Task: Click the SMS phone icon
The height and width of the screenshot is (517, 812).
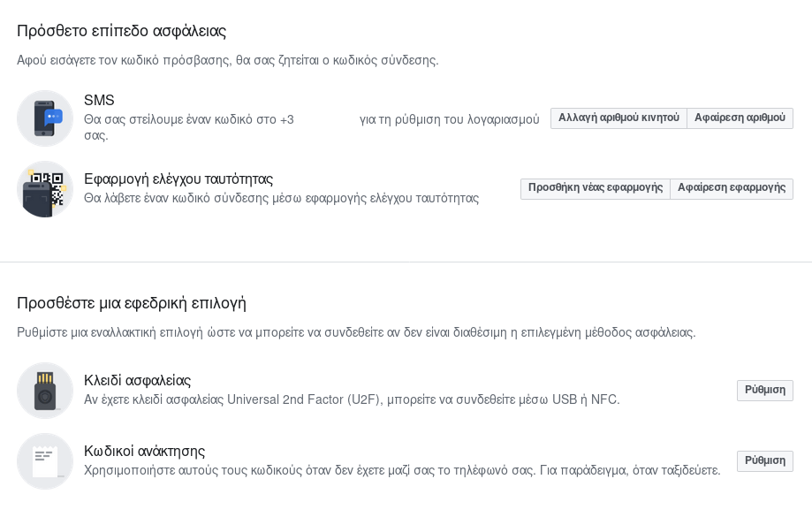Action: click(45, 118)
